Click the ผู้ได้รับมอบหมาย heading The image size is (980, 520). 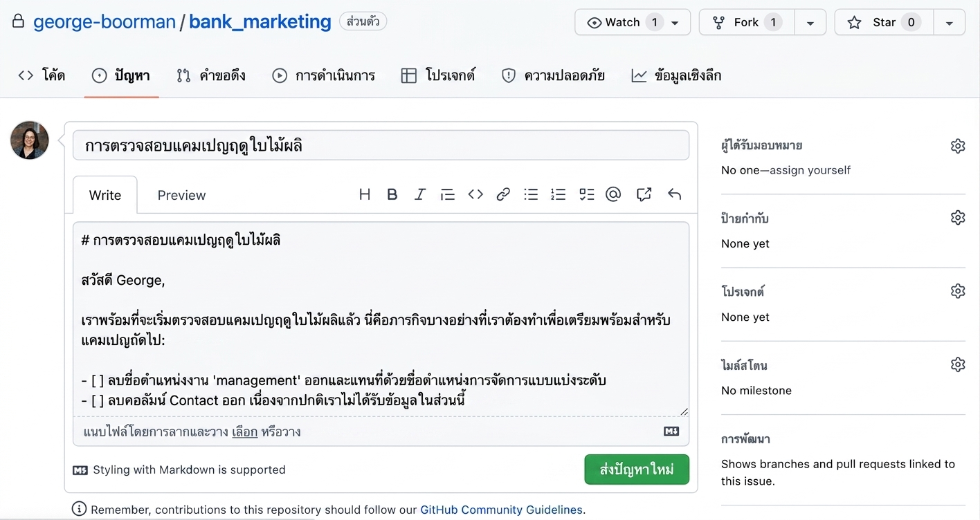(762, 145)
